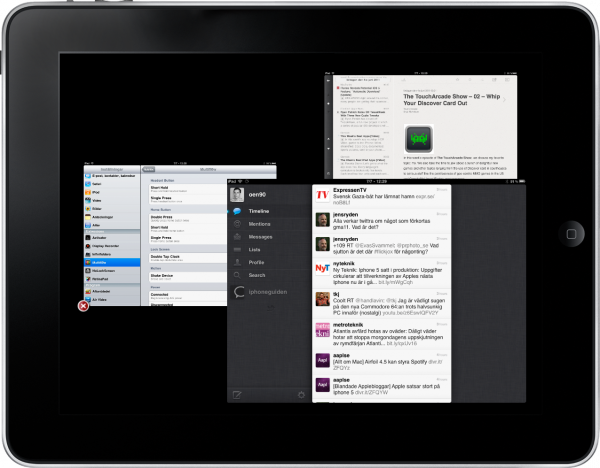Click the Messages inbox icon in Twitter
Viewport: 600px width, 468px height.
237,237
